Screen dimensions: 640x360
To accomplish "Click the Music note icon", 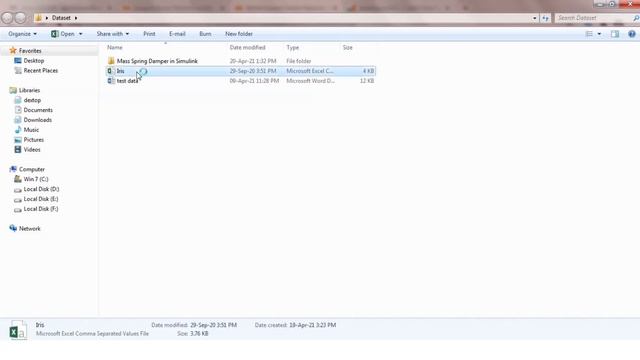I will [x=18, y=130].
